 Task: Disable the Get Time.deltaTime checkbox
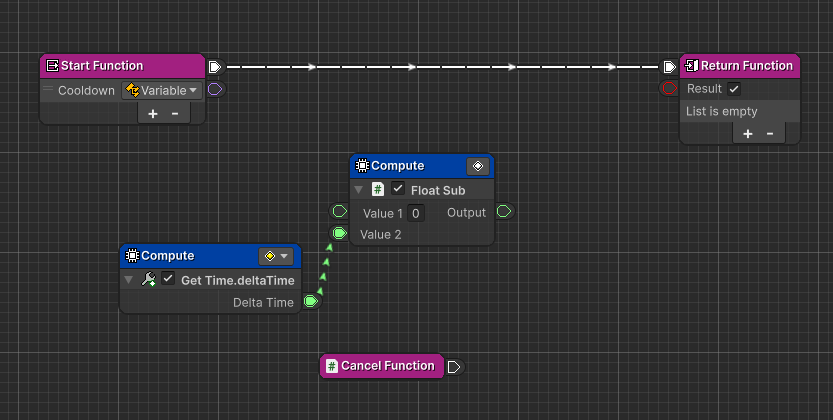[168, 279]
